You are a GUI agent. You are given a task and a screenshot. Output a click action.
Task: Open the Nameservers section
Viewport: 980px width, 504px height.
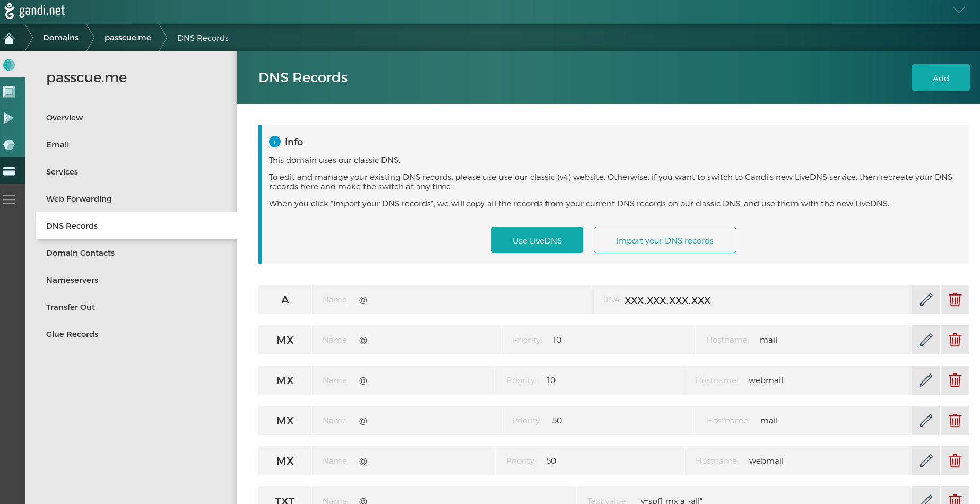(72, 280)
